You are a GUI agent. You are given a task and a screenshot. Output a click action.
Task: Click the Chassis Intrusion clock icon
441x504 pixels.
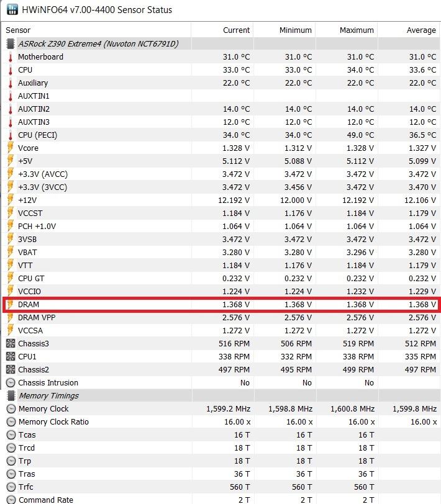pyautogui.click(x=11, y=383)
